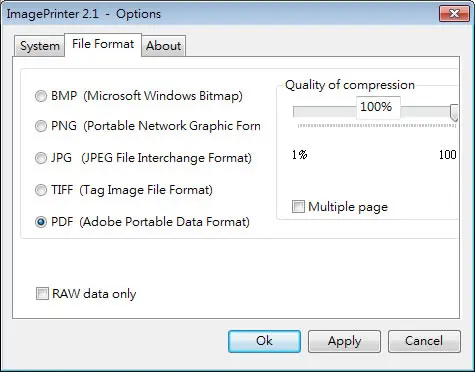475x372 pixels.
Task: Select the PDF radio button
Action: 41,222
